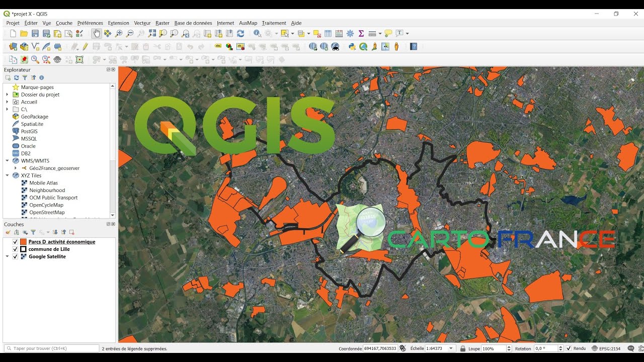Screen dimensions: 644x362
Task: Open the field calculator abacus icon
Action: [x=339, y=34]
